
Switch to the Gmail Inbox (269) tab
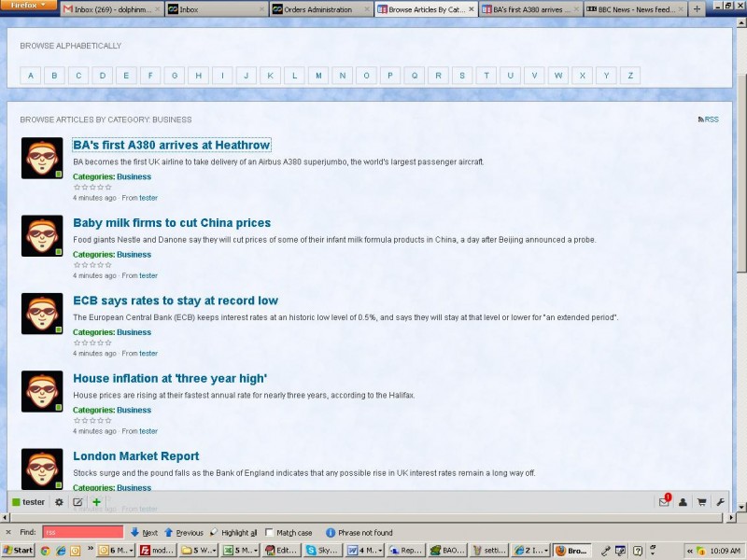click(x=112, y=9)
